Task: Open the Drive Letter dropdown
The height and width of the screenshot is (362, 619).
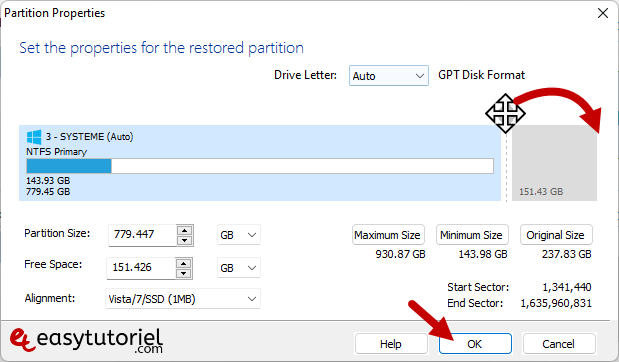Action: 388,75
